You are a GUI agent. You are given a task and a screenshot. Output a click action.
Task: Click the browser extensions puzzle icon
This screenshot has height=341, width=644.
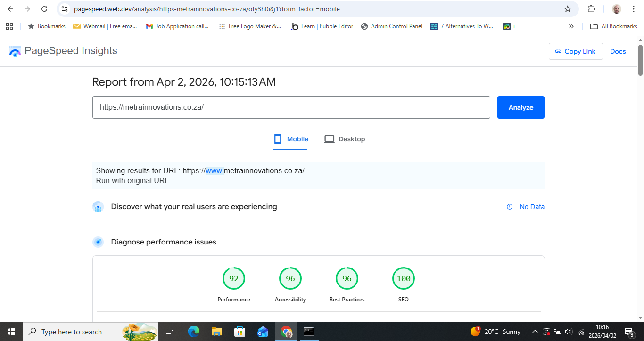[591, 9]
